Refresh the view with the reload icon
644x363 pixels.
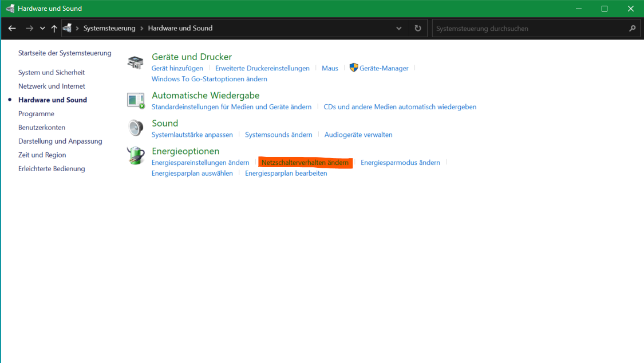pyautogui.click(x=418, y=28)
